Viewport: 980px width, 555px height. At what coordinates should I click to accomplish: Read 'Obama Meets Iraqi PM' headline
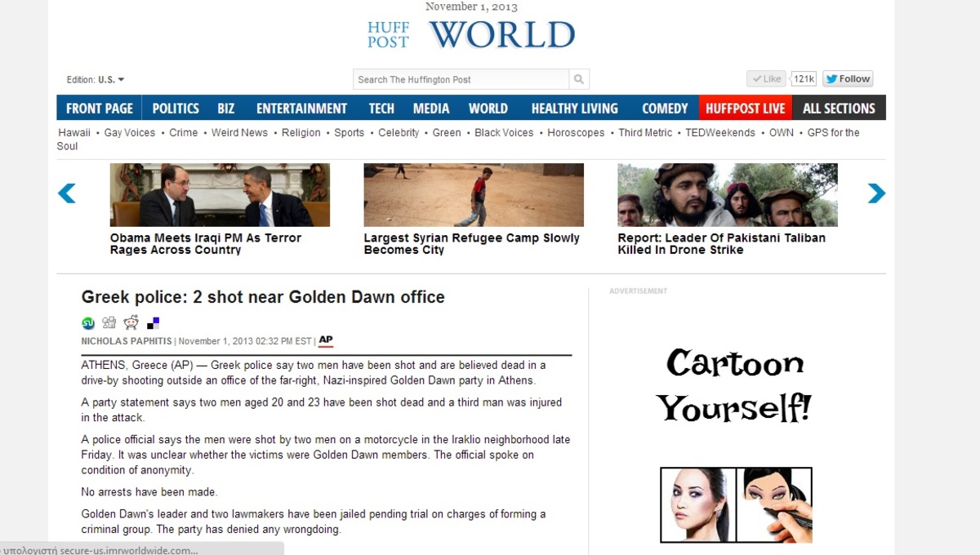click(x=206, y=244)
